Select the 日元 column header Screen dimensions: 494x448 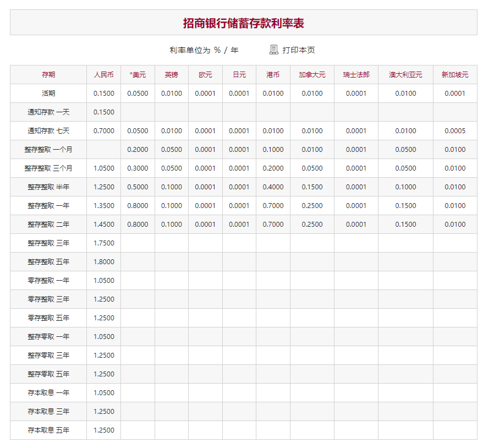click(239, 75)
